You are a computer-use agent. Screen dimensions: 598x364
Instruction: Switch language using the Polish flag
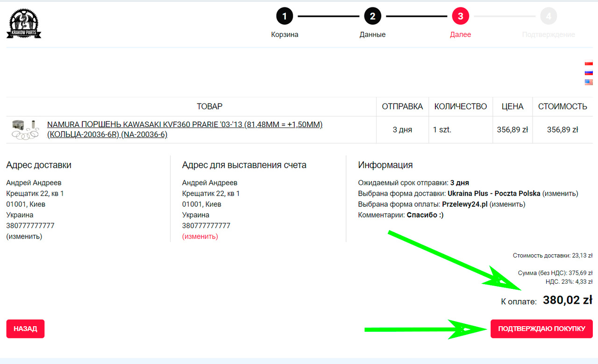pos(589,63)
